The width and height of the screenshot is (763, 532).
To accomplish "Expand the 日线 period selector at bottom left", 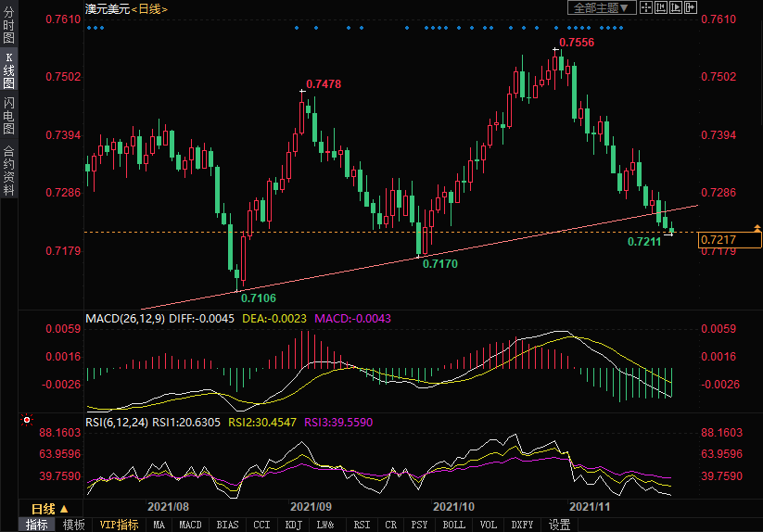I will click(x=50, y=509).
